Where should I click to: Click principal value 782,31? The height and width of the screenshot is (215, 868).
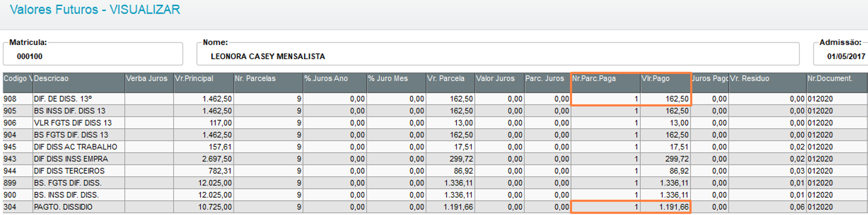click(204, 171)
